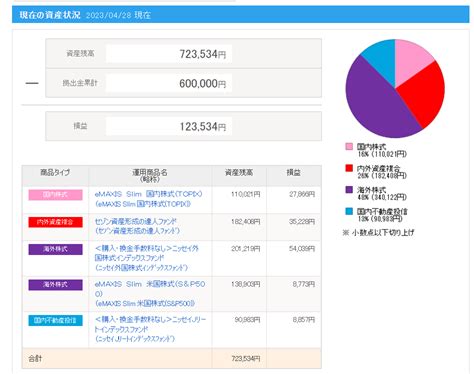Open the eMAXIS Slim 国内株式(TOPIX) fund link
This screenshot has height=374, width=474.
pyautogui.click(x=148, y=199)
